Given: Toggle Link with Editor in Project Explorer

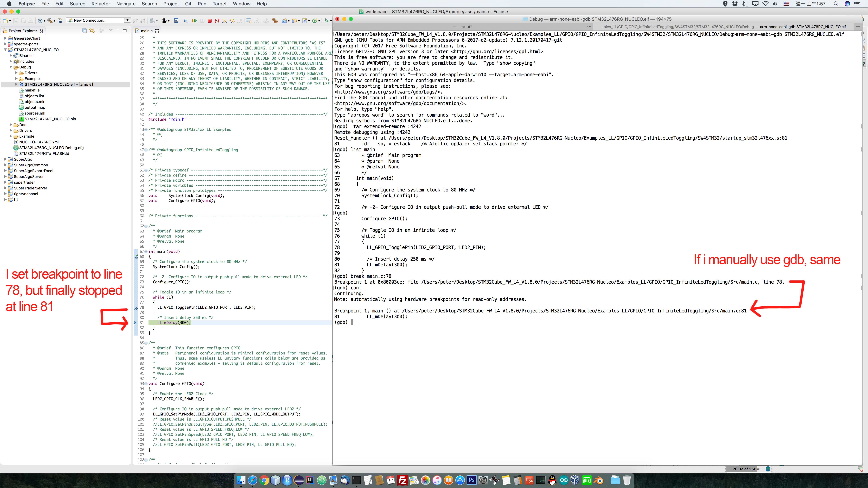Looking at the screenshot, I should pyautogui.click(x=92, y=31).
